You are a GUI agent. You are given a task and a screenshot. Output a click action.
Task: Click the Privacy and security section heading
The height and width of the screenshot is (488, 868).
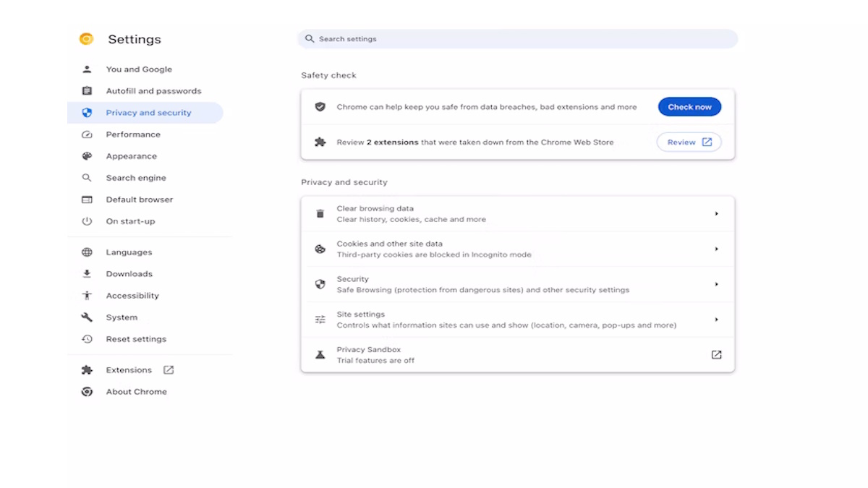(344, 182)
